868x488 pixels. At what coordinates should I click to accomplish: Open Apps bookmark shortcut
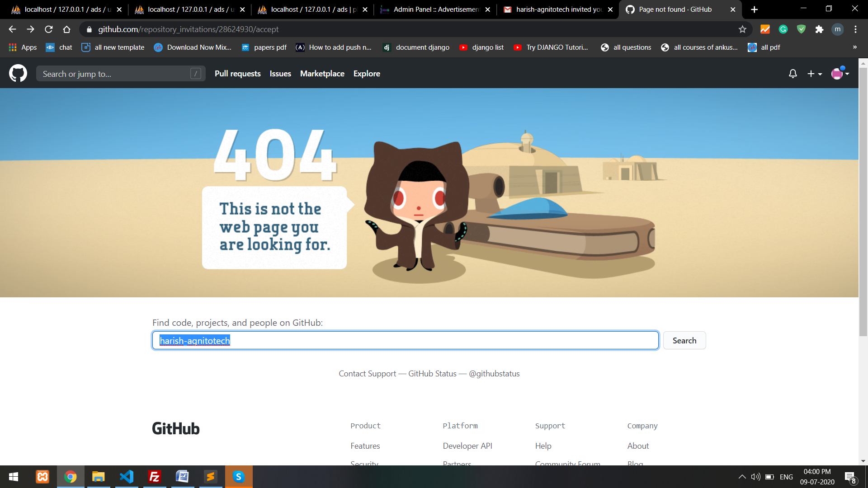(x=23, y=47)
